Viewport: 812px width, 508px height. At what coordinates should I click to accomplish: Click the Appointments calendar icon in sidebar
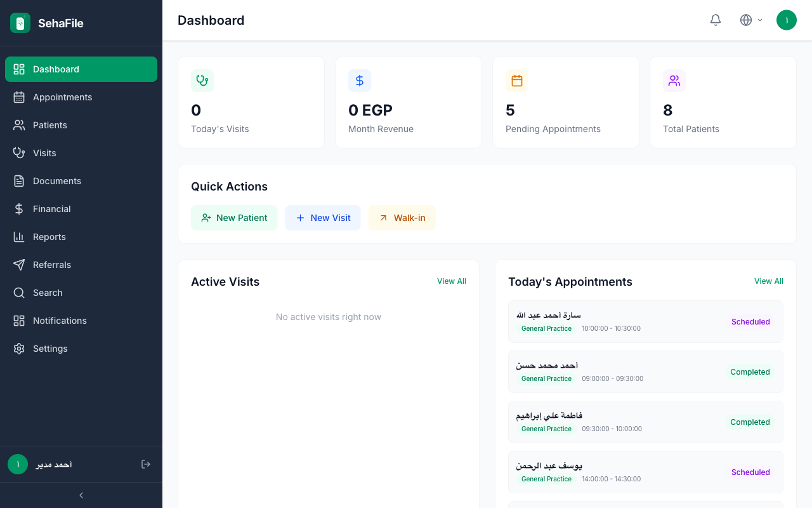tap(19, 97)
